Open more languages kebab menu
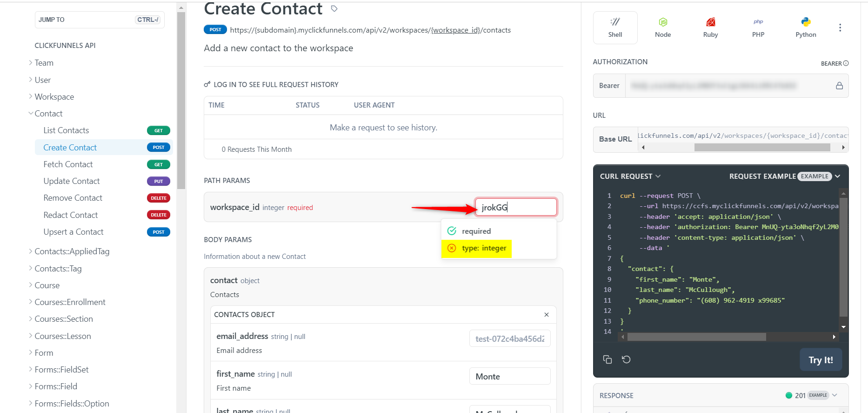Image resolution: width=868 pixels, height=413 pixels. pos(840,28)
